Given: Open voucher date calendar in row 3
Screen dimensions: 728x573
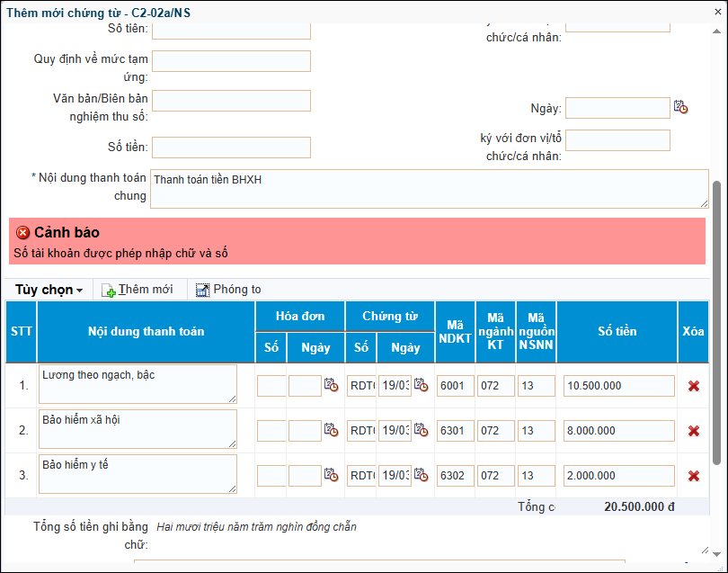Looking at the screenshot, I should 421,475.
